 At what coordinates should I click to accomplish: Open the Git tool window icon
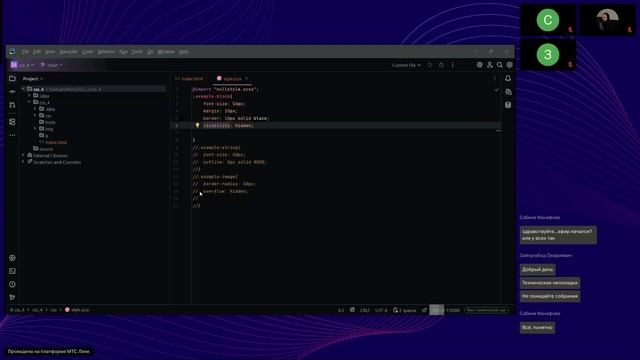[x=12, y=297]
